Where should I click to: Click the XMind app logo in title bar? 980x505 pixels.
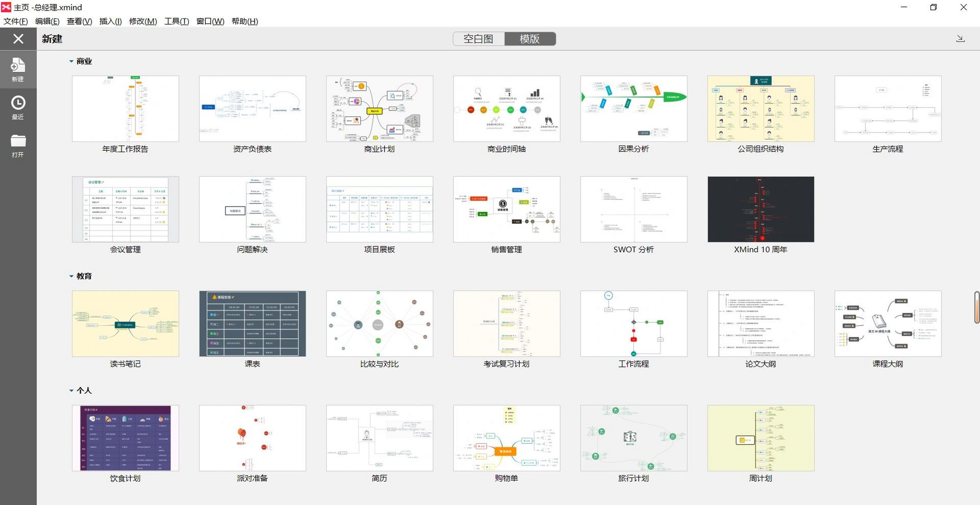(6, 7)
